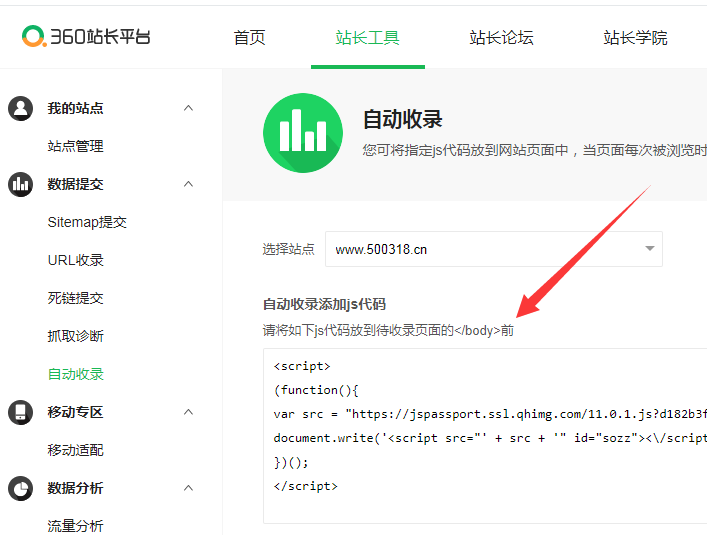Click inside the js code text box
Screen dimensions: 707x535
pyautogui.click(x=485, y=436)
